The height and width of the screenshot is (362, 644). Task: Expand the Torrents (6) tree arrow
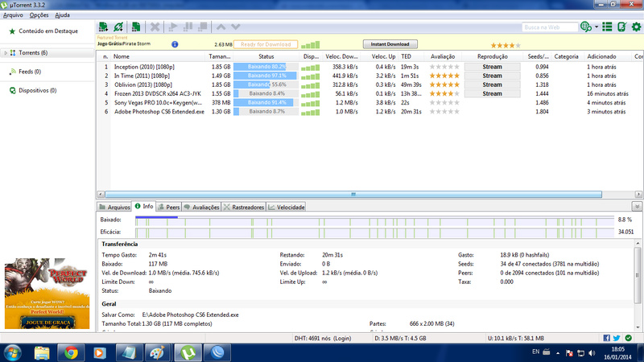tap(6, 53)
